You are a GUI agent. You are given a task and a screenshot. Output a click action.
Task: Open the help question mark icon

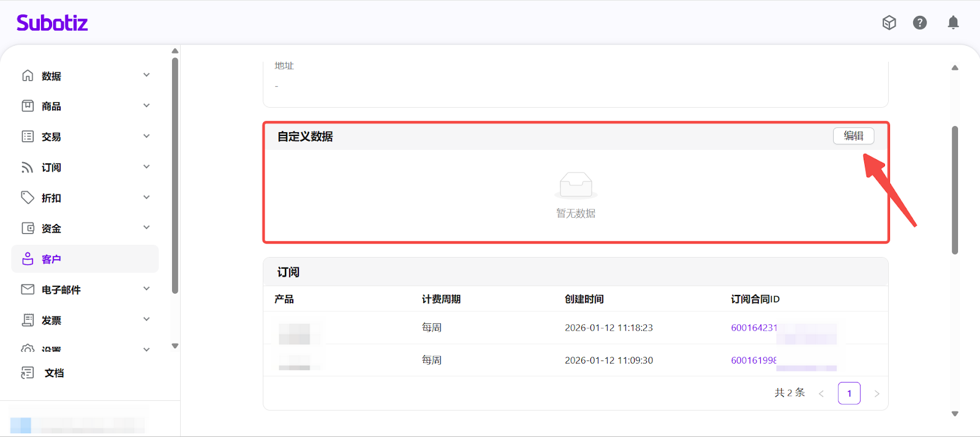coord(920,23)
